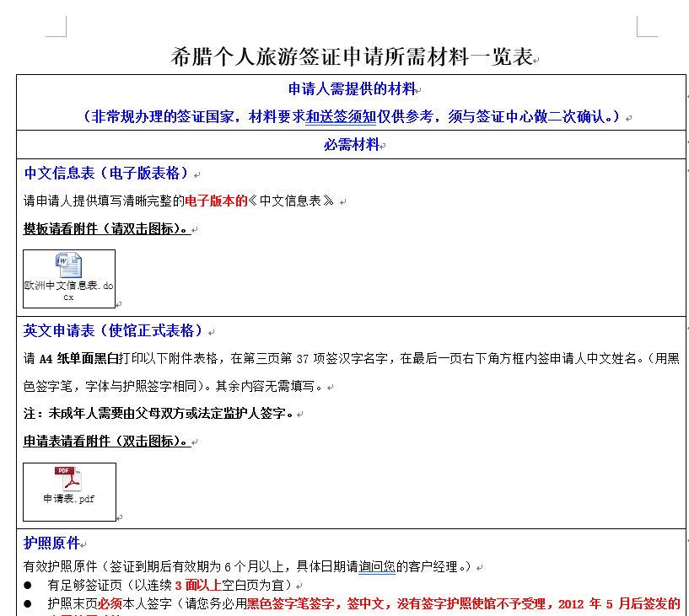Click the underlined phrase 和送签须知
This screenshot has width=689, height=616.
click(x=341, y=117)
